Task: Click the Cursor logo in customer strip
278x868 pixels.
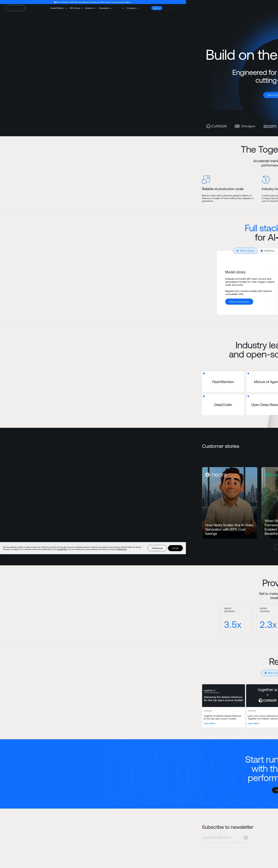Action: (x=216, y=126)
